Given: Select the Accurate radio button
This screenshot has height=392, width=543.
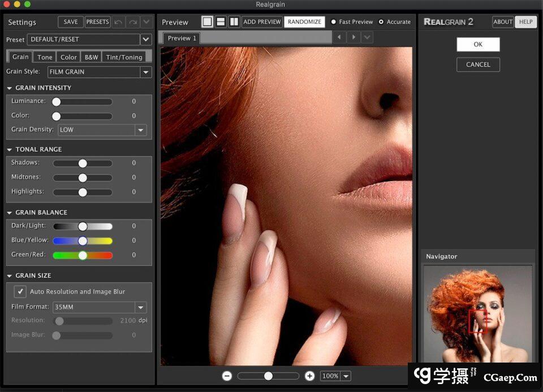Looking at the screenshot, I should pyautogui.click(x=381, y=22).
